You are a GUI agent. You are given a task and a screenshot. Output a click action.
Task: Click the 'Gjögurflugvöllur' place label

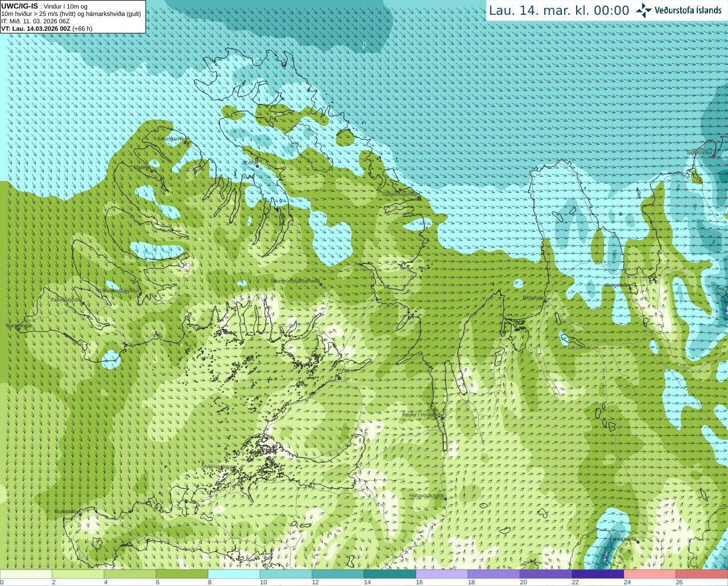pyautogui.click(x=400, y=194)
